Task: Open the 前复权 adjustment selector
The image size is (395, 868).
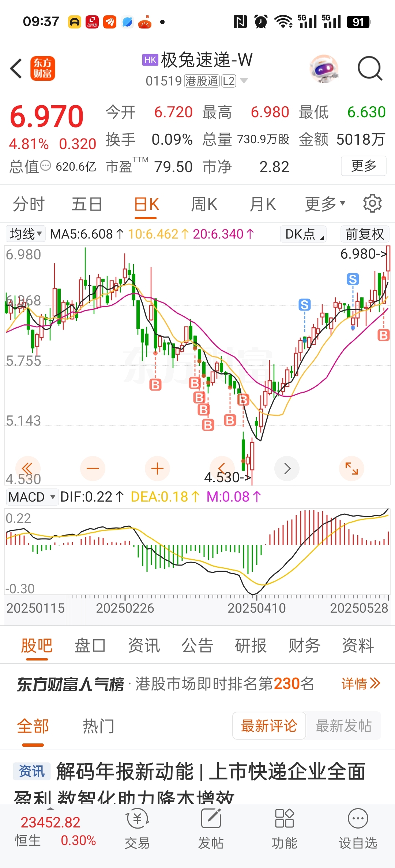Action: 365,234
